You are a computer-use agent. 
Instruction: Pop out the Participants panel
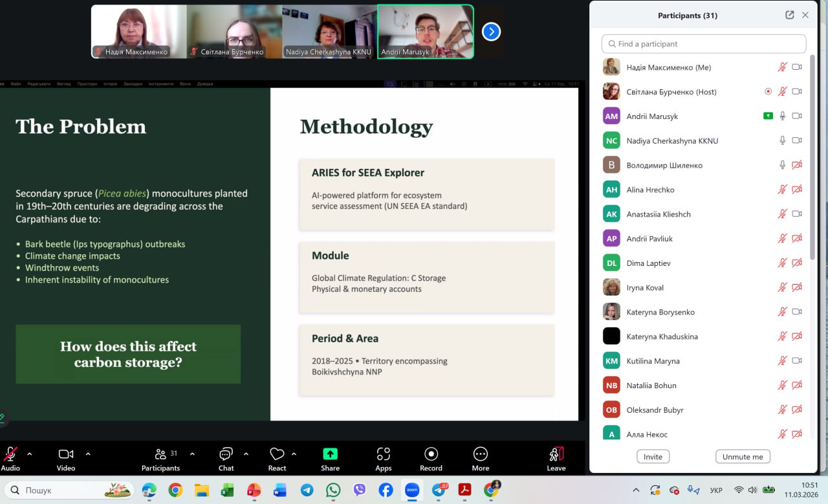click(789, 15)
